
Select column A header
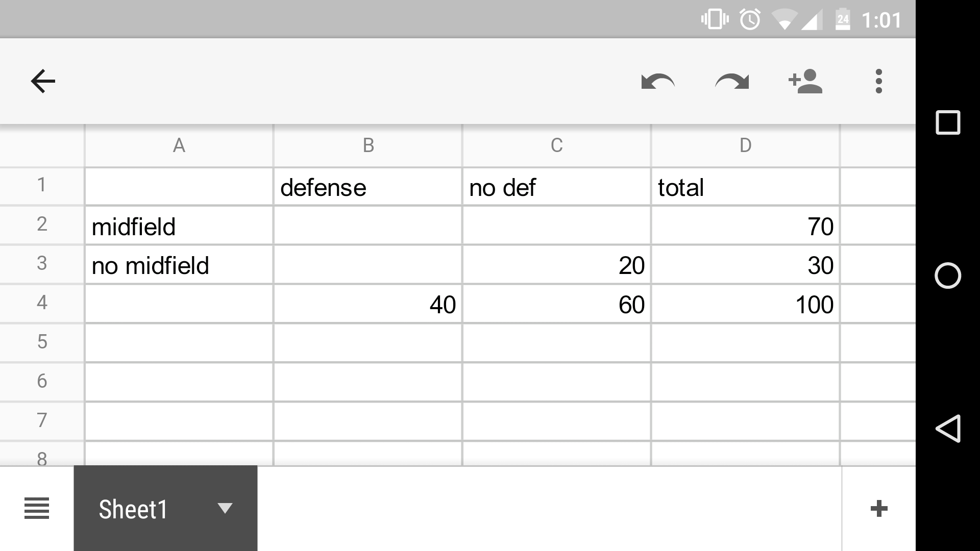179,146
